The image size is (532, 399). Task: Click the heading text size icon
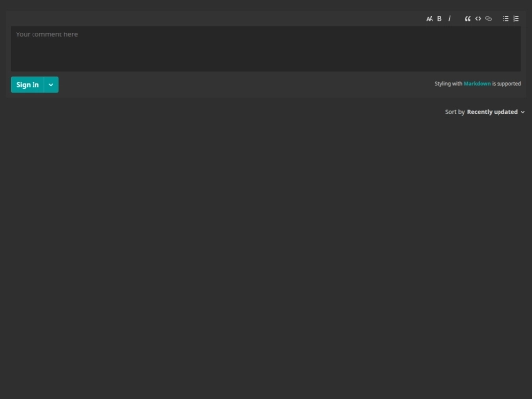click(x=430, y=19)
